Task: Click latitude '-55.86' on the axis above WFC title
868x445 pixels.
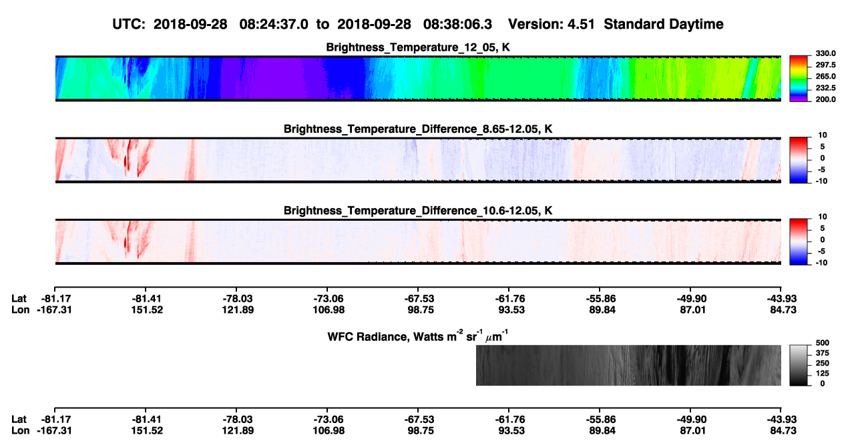Action: pyautogui.click(x=599, y=298)
